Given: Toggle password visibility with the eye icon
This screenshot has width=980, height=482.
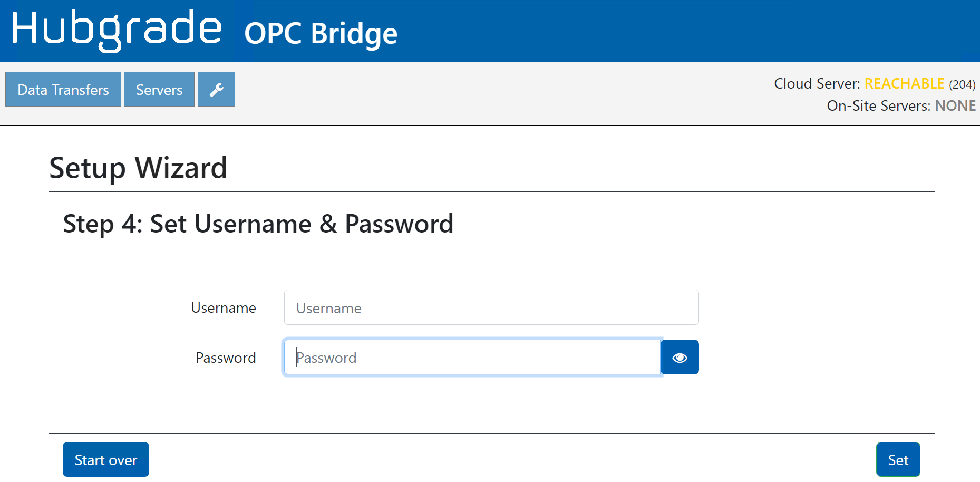Looking at the screenshot, I should coord(680,358).
